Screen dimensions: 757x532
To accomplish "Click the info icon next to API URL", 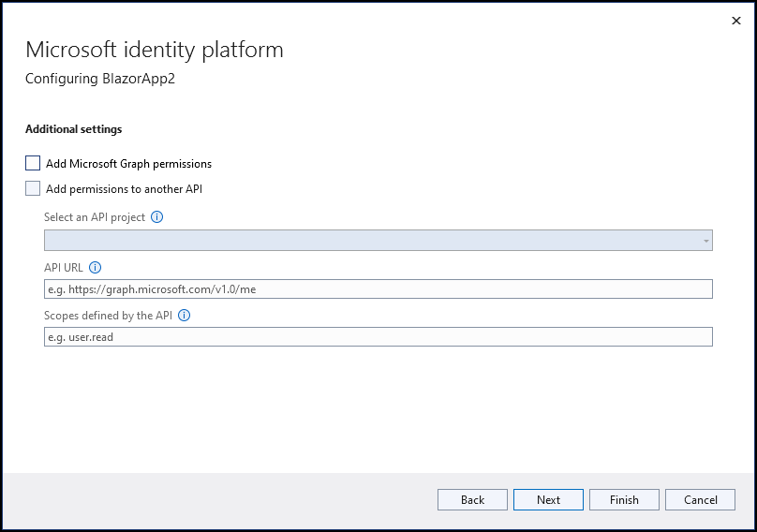I will click(96, 267).
